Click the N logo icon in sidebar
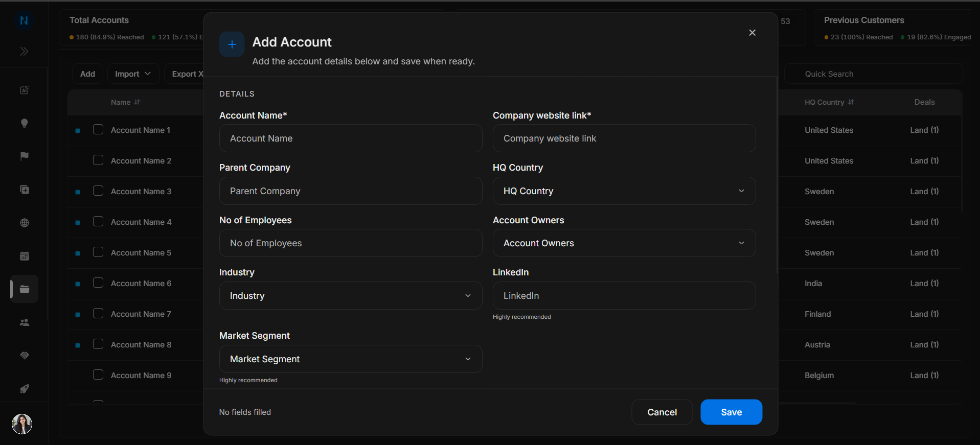 point(24,20)
